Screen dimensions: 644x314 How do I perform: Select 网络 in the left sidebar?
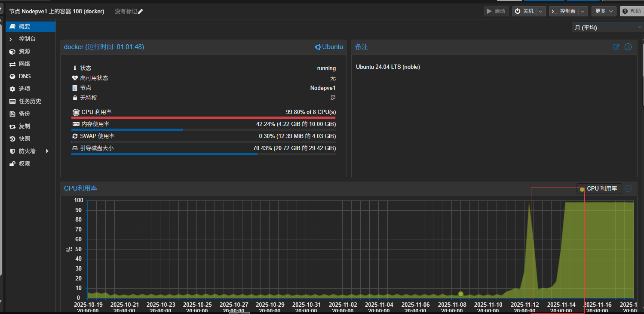tap(25, 64)
